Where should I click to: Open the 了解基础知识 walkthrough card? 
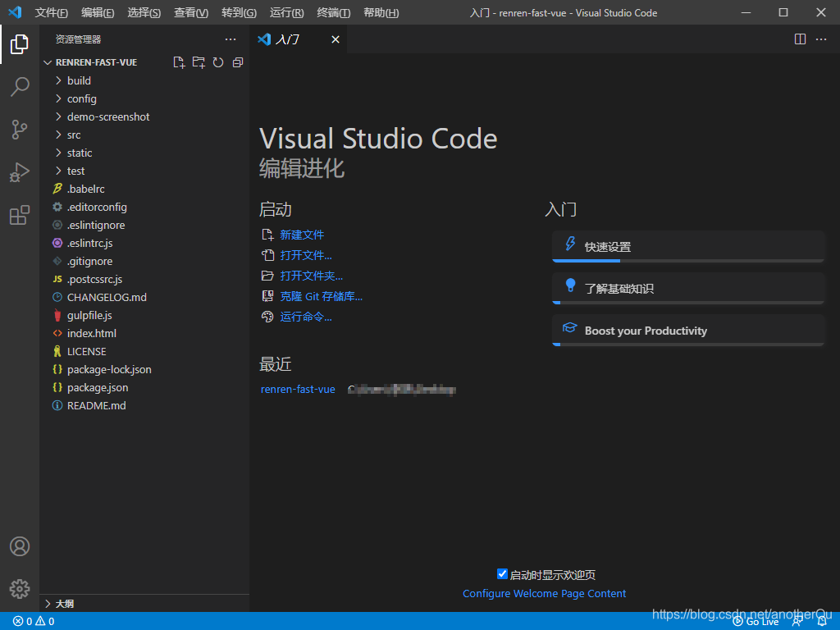(x=688, y=288)
